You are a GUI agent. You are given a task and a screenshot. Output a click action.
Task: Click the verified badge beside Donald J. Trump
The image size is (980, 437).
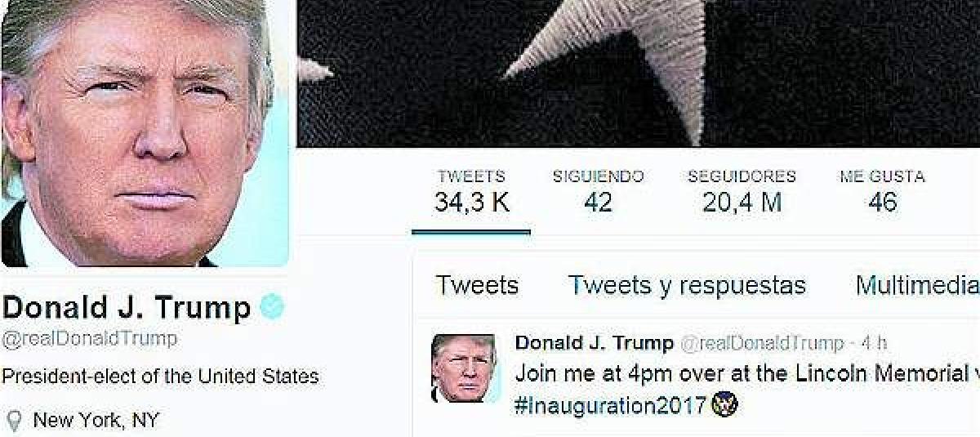[x=272, y=308]
